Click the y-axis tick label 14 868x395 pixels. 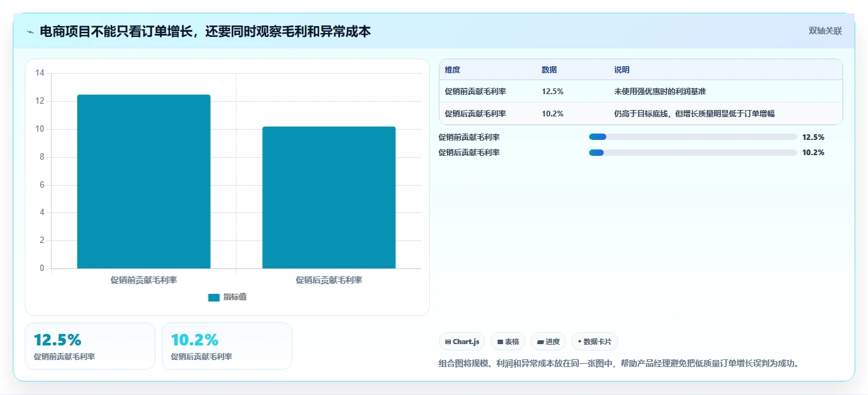click(40, 73)
